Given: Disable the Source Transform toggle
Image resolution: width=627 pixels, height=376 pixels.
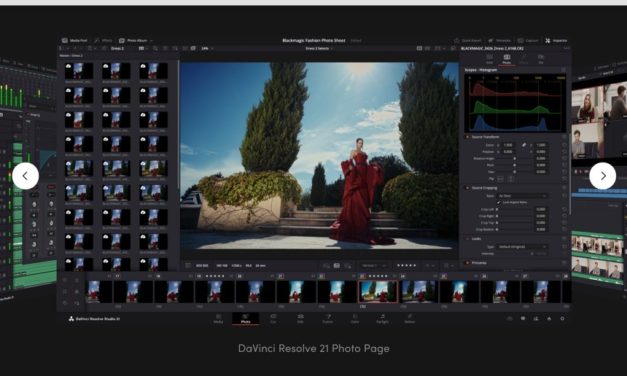Looking at the screenshot, I should click(467, 137).
